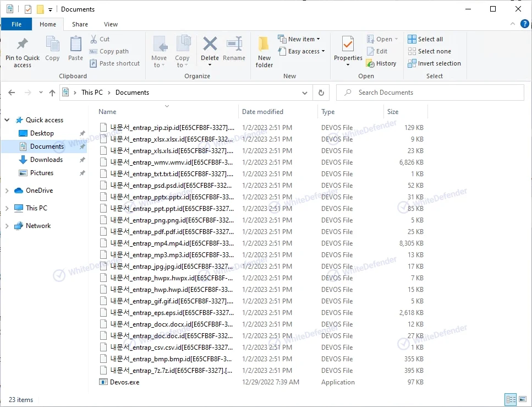Viewport: 532px width, 407px height.
Task: Open the File menu
Action: (17, 24)
